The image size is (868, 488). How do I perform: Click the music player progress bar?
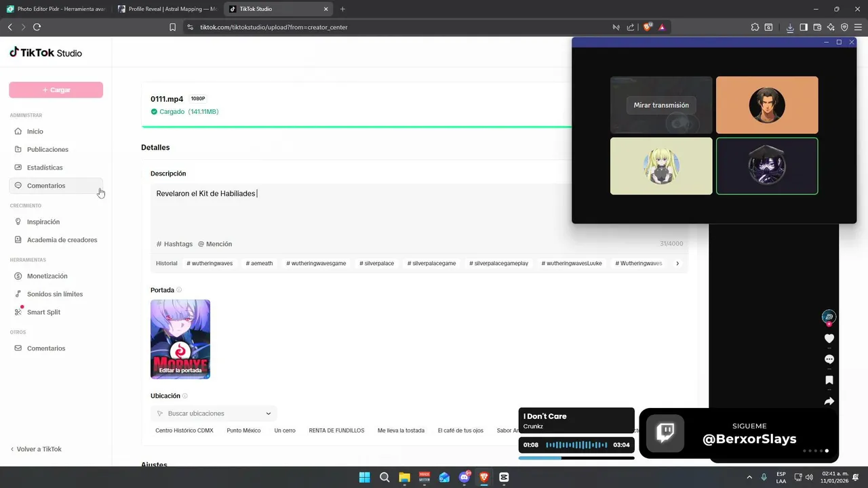tap(576, 458)
